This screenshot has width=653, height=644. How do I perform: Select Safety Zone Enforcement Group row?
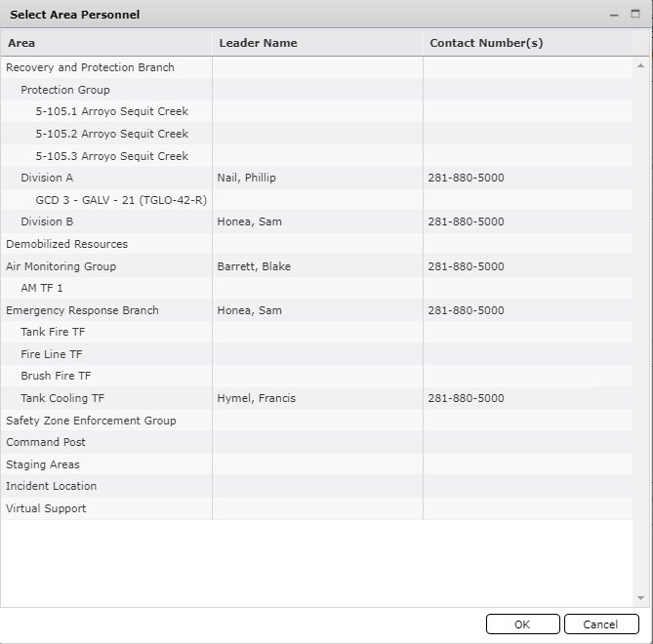(91, 421)
